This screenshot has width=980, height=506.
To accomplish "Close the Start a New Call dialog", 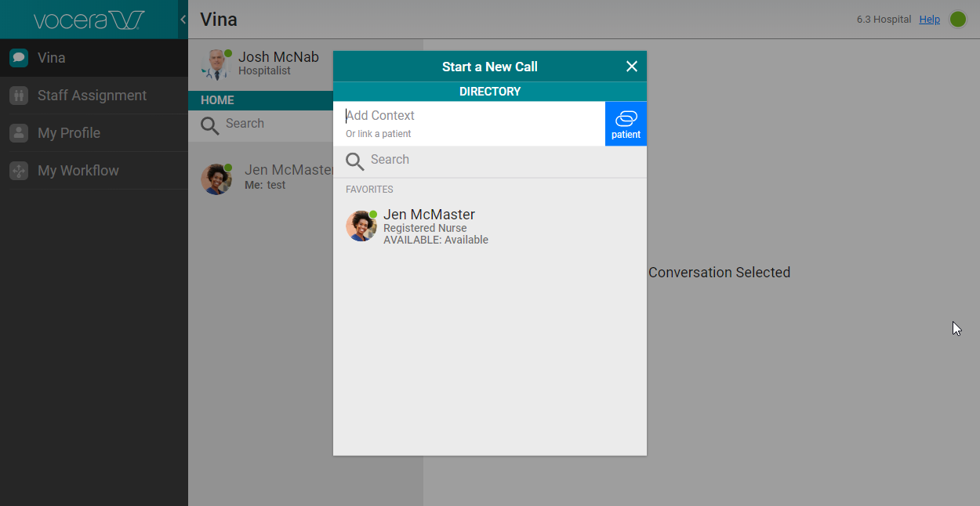I will pos(631,67).
